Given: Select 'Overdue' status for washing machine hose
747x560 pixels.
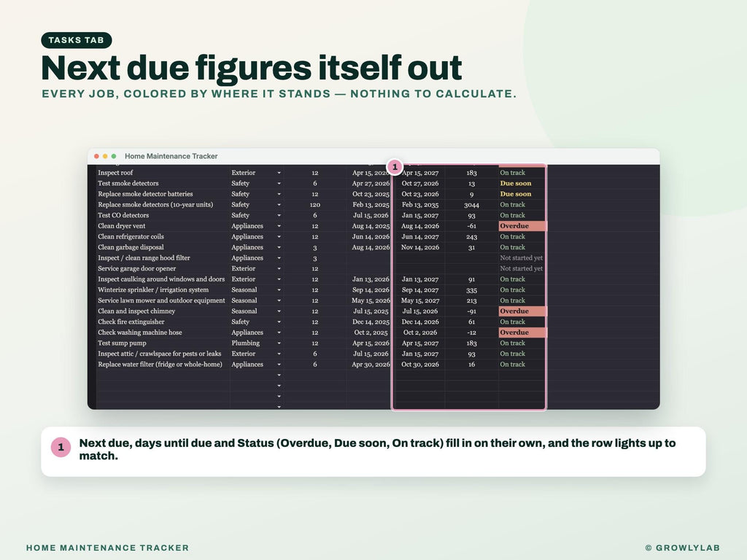Looking at the screenshot, I should coord(522,332).
